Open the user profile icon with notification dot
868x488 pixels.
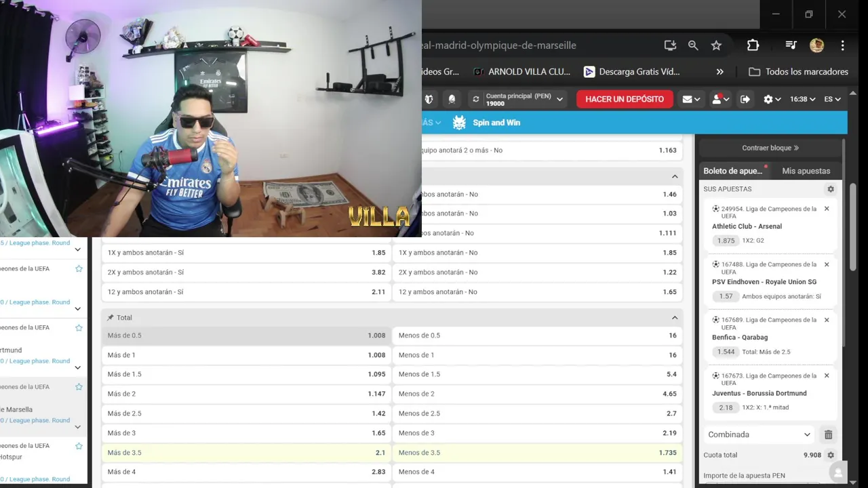[720, 99]
